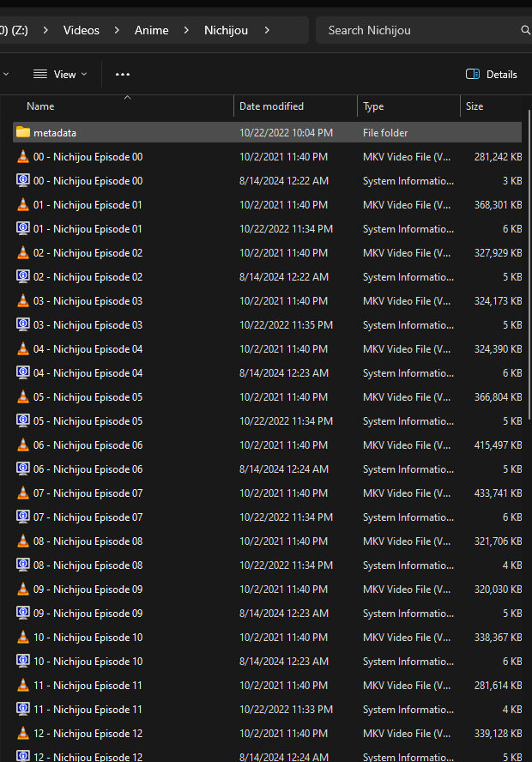Viewport: 532px width, 762px height.
Task: Click the File folder type cell
Action: click(385, 133)
